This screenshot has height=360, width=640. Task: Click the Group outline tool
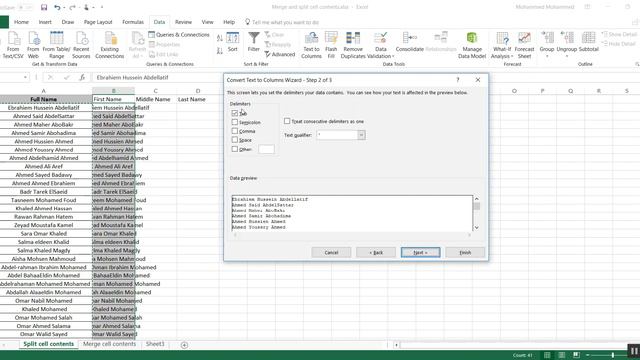coord(547,44)
